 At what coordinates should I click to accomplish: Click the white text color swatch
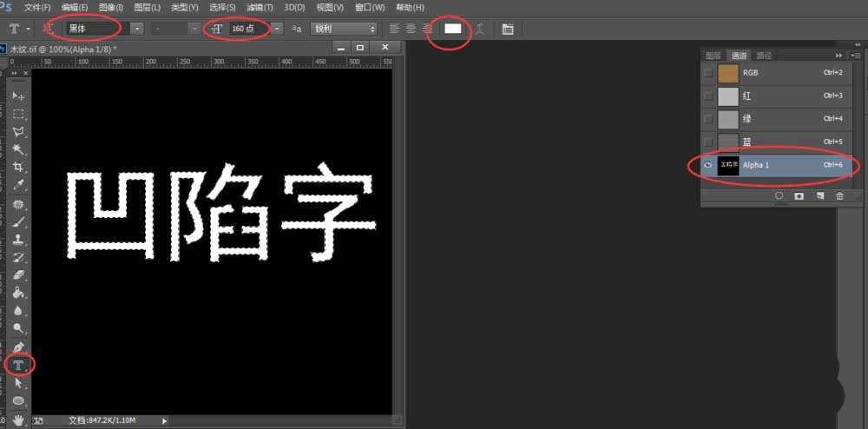(452, 29)
